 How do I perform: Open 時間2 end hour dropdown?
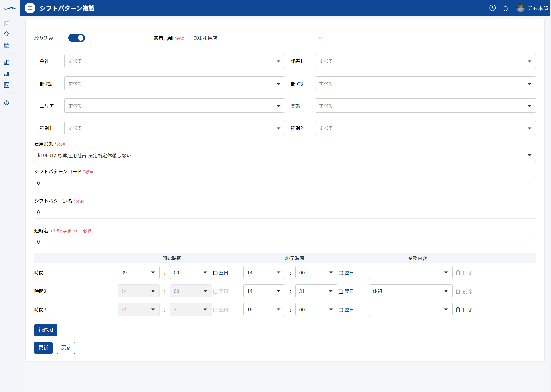pos(264,291)
